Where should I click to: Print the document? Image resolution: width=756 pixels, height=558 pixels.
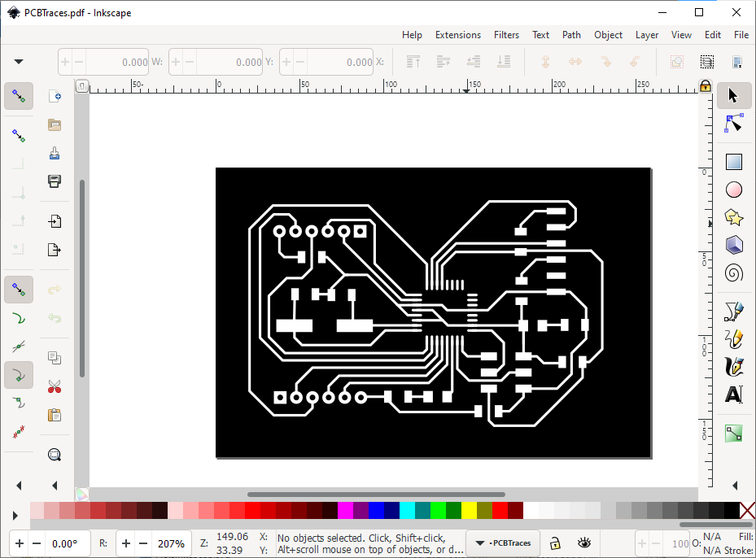tap(55, 181)
